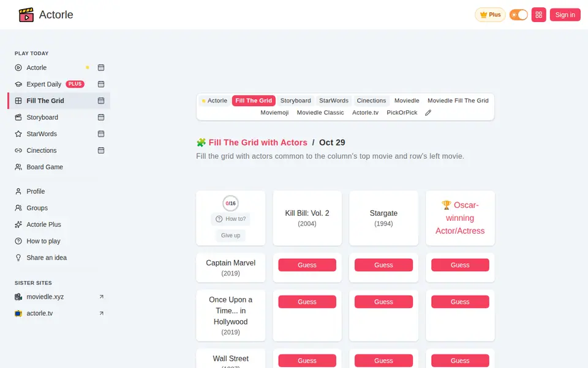Viewport: 588px width, 368px height.
Task: Click the Profile person icon
Action: click(x=18, y=191)
